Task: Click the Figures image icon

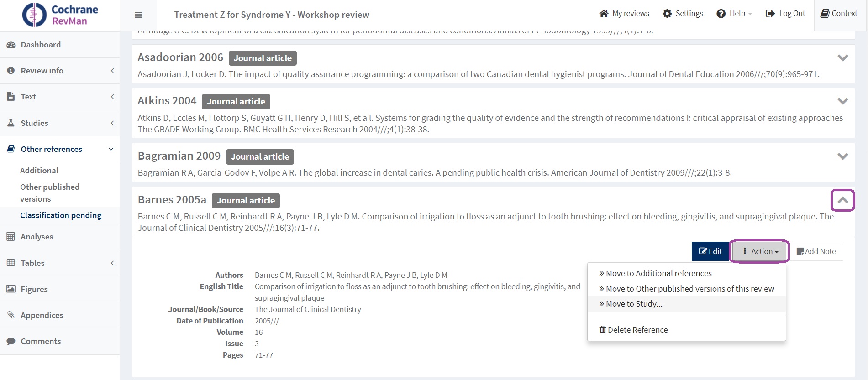Action: (x=11, y=289)
